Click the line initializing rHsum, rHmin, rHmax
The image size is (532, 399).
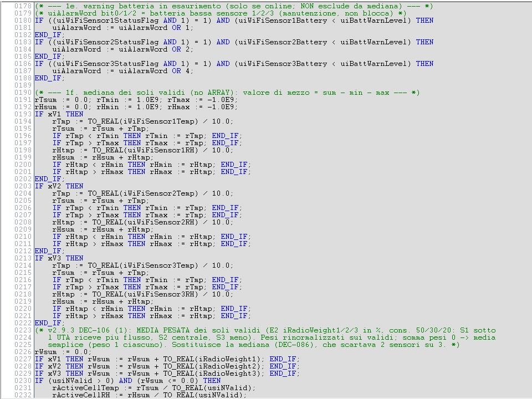136,107
